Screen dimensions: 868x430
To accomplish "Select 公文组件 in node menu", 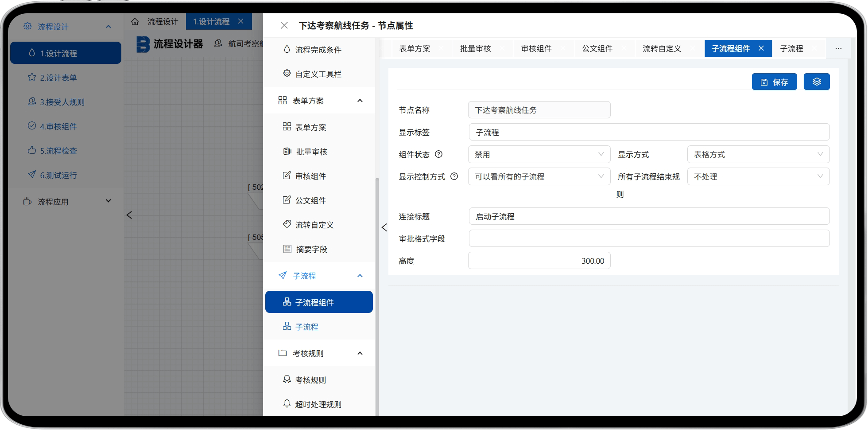I will point(319,200).
